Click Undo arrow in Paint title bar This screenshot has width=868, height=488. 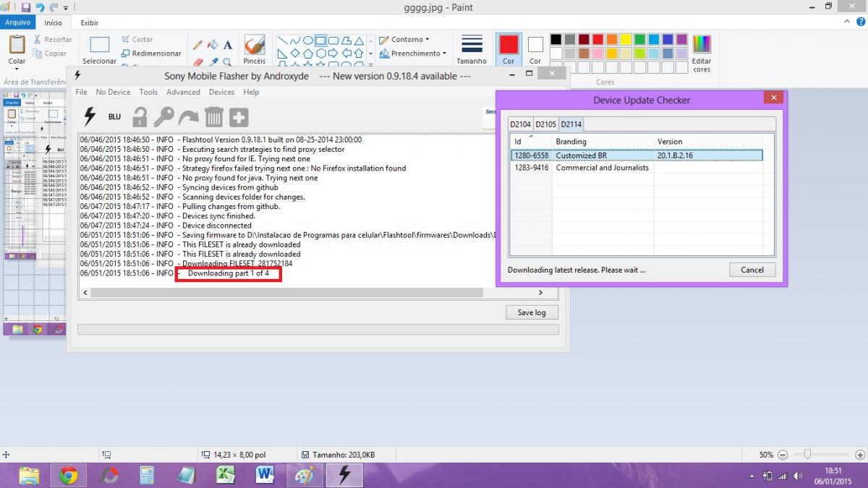tap(41, 8)
